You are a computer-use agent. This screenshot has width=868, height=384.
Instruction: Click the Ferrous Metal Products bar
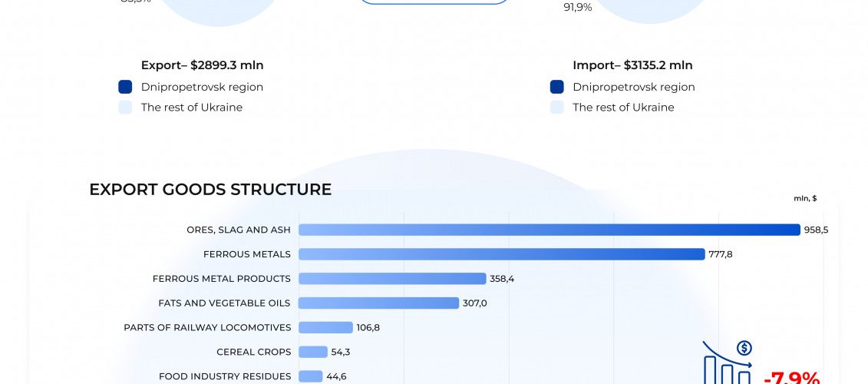[x=392, y=279]
